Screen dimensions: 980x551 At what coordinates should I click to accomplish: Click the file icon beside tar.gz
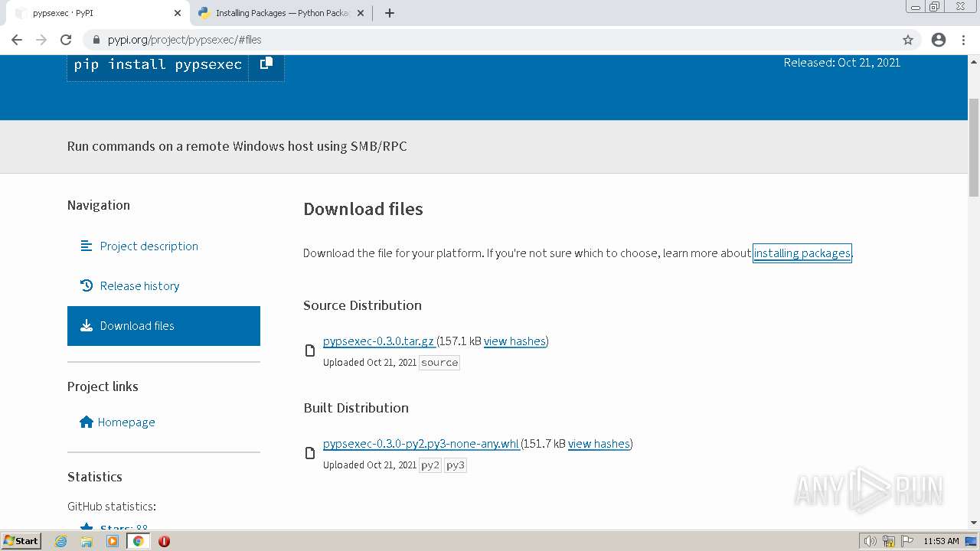pyautogui.click(x=310, y=350)
